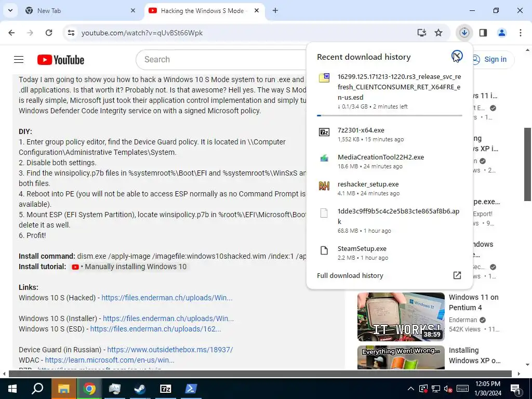Click the horizontal scrollbar thumb
The width and height of the screenshot is (532, 399).
[x=260, y=374]
